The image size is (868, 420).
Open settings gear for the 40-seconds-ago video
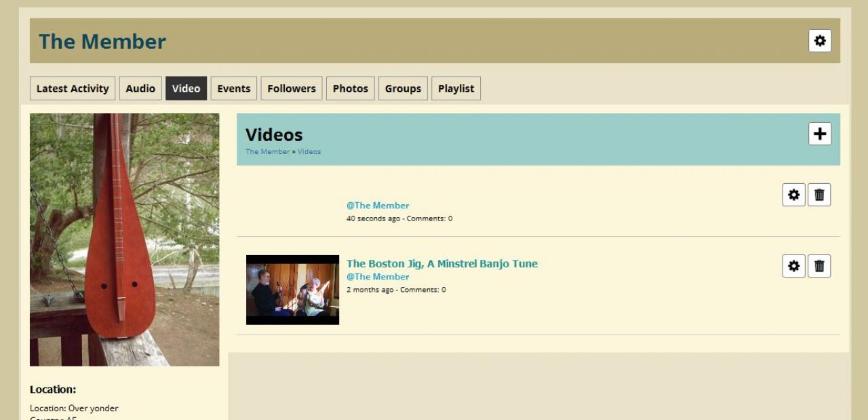tap(793, 195)
